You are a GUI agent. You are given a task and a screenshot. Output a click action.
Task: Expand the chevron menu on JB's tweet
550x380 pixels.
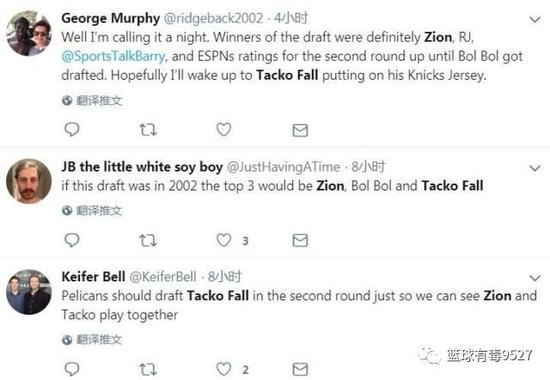(535, 168)
